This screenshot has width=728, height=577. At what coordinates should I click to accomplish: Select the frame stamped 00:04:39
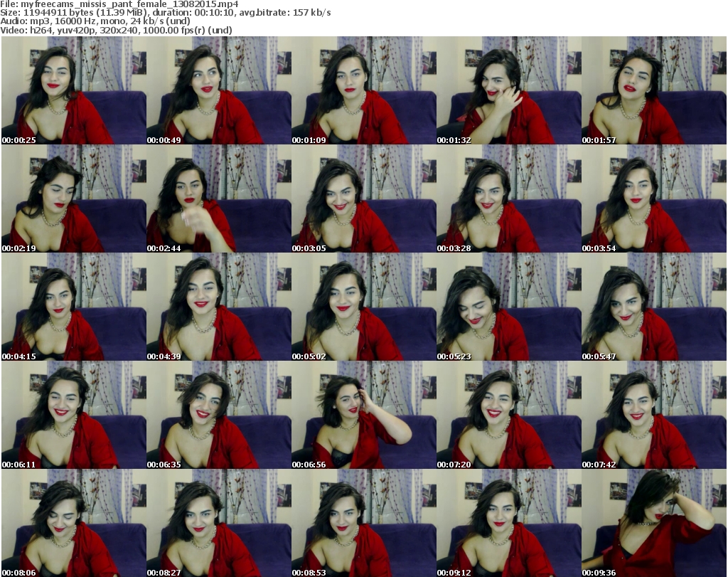tap(219, 307)
